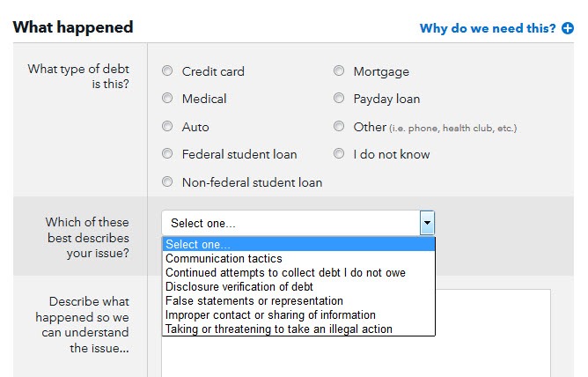Click the plus icon beside 'Why do we need this?'
This screenshot has width=588, height=377.
coord(568,28)
